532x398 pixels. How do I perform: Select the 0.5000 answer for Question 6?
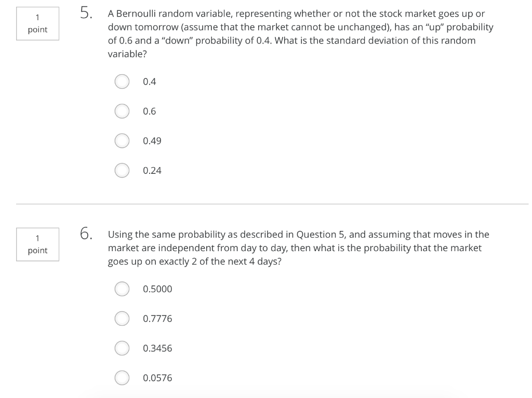pyautogui.click(x=122, y=289)
